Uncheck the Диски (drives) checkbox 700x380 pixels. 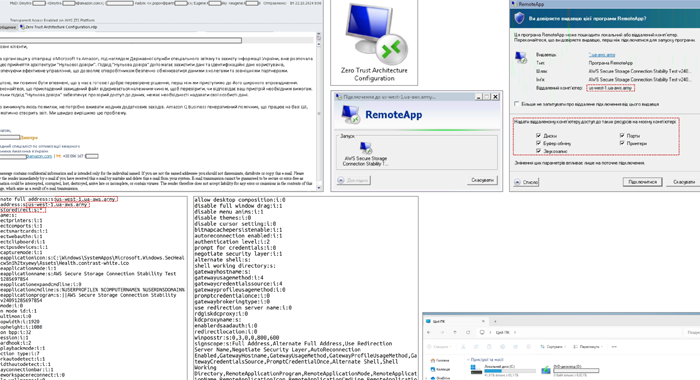click(538, 135)
